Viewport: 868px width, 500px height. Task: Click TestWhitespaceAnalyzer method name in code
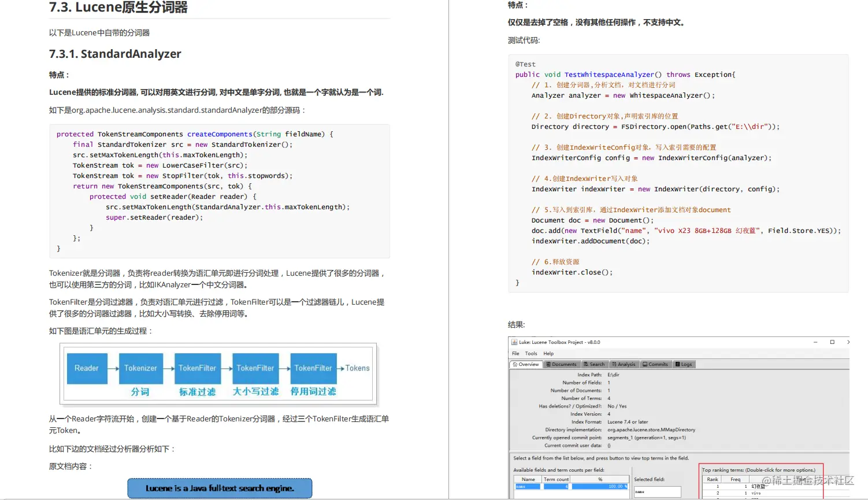tap(609, 75)
